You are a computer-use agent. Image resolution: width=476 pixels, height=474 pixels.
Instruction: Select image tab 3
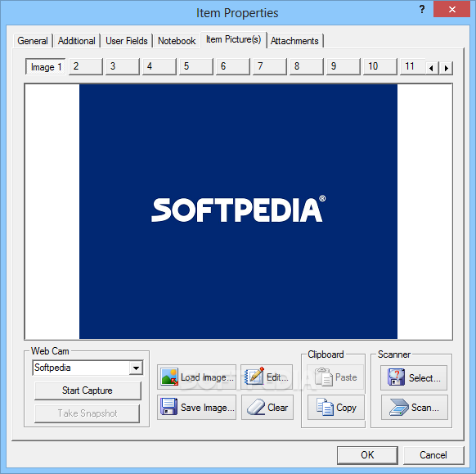(x=123, y=66)
